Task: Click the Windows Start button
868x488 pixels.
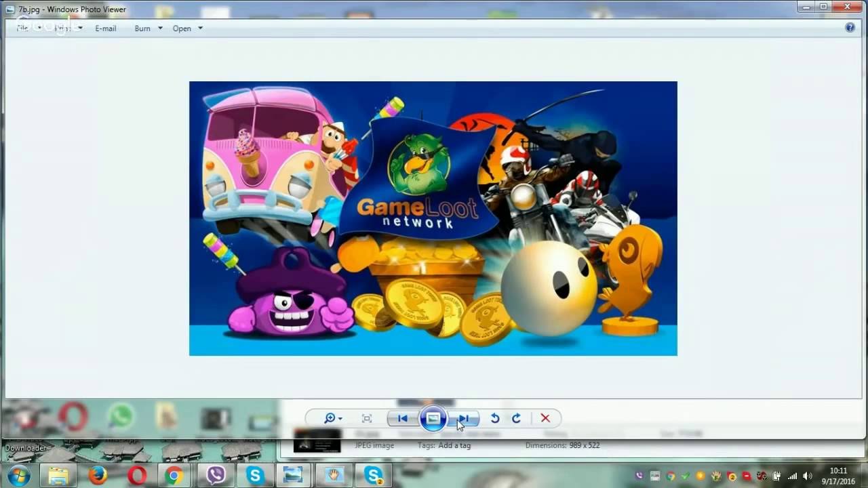Action: 18,474
